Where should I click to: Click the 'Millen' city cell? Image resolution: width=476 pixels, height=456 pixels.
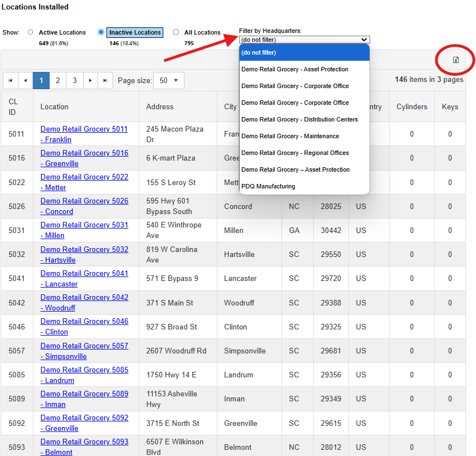click(x=249, y=230)
